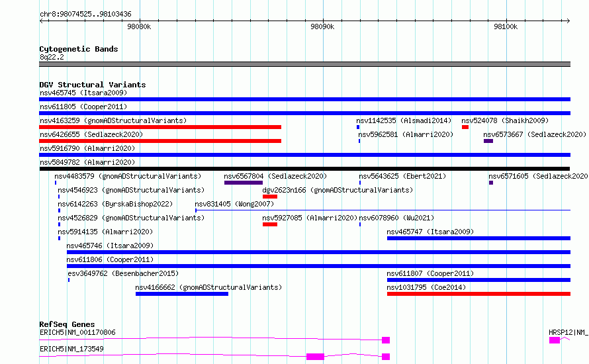Viewport: 589px width, 364px height.
Task: Click the red bar below nsv6426655
Action: click(x=160, y=141)
